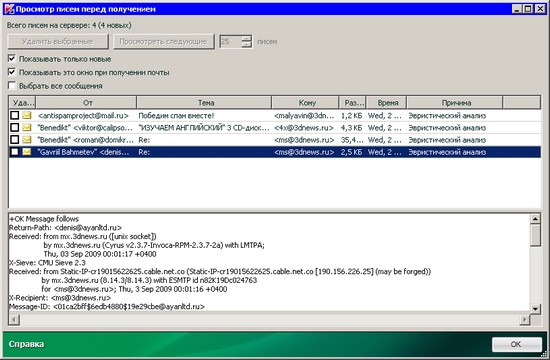This screenshot has width=550, height=360.
Task: Click the Kaspersky icon in title bar
Action: click(9, 9)
